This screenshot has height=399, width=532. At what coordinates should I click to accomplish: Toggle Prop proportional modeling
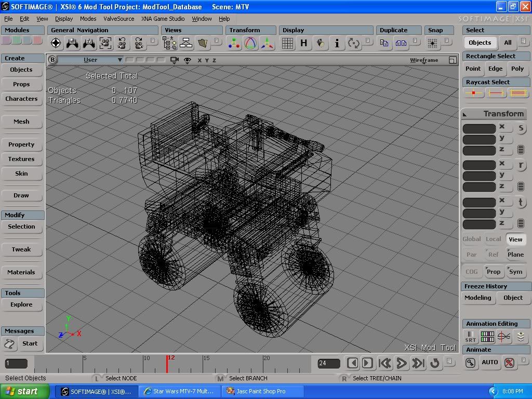click(x=494, y=272)
